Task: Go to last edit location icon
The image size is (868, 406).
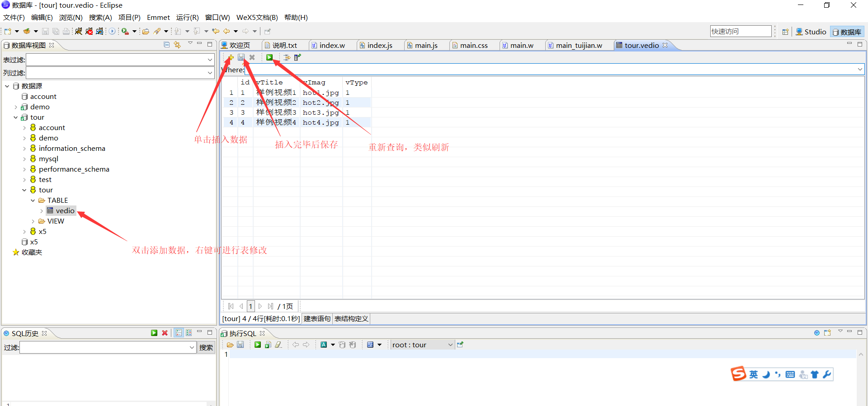Action: click(216, 31)
